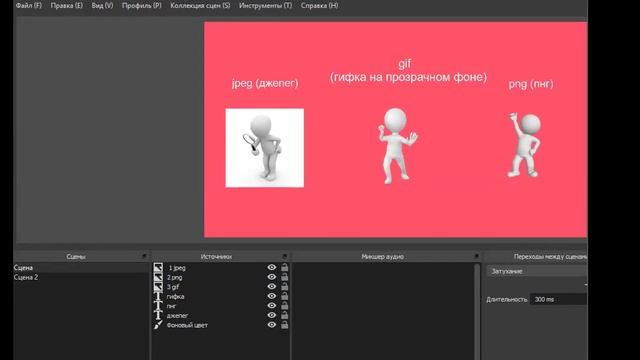Screen dimensions: 640x360
Task: Toggle the lock on the 2 png source
Action: coord(284,277)
